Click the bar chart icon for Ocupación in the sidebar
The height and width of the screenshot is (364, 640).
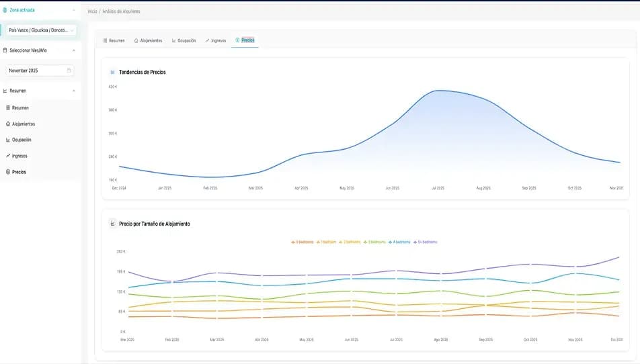[8, 140]
